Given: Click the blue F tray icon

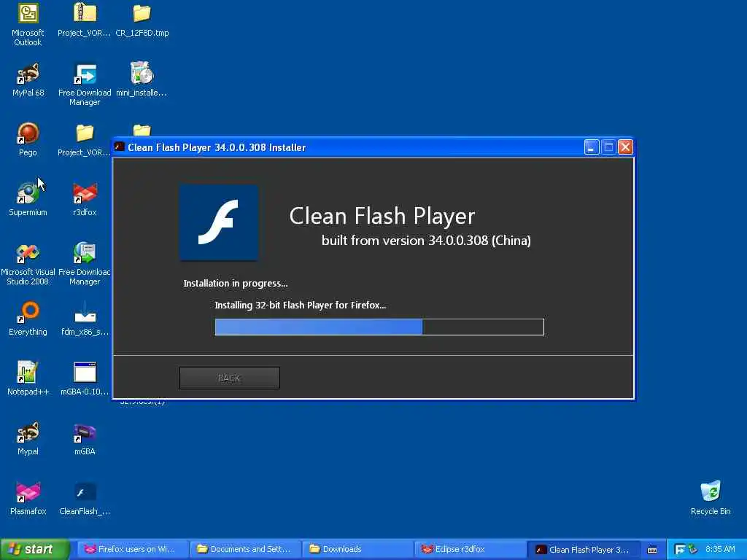Looking at the screenshot, I should click(680, 550).
